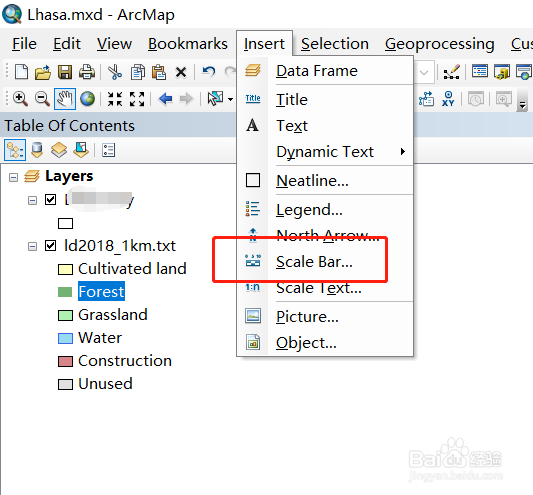Choose Scale Bar from Insert menu
Viewport: 533px width, 495px height.
click(325, 262)
